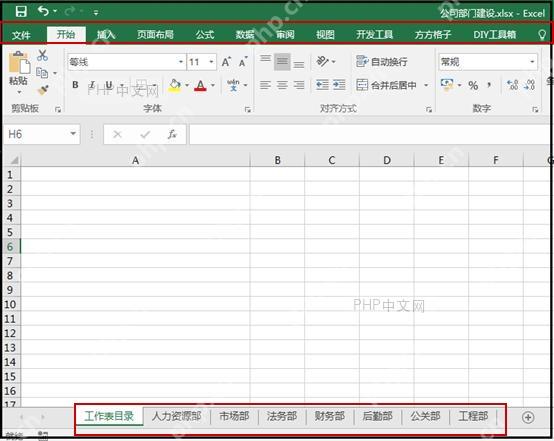Screen dimensions: 554x441
Task: Open the 合并后居中 dropdown arrow
Action: pyautogui.click(x=426, y=85)
